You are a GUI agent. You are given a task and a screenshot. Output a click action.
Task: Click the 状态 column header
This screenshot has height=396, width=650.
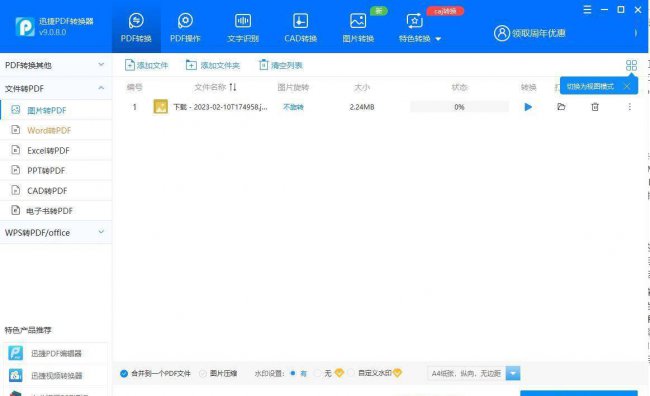459,87
